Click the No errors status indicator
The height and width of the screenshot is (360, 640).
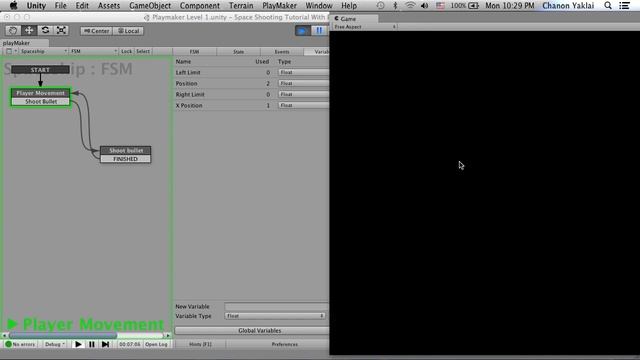[x=20, y=344]
